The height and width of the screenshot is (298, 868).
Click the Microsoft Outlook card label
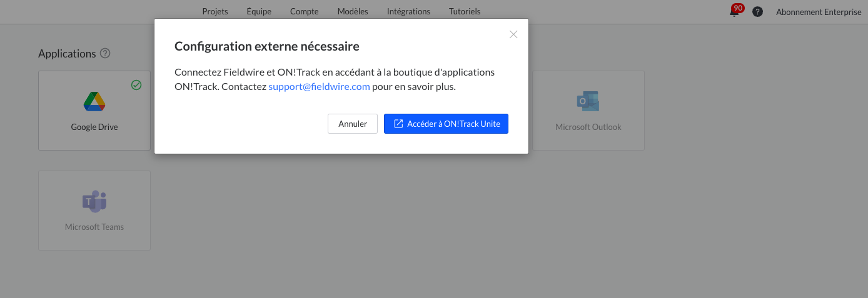point(588,127)
